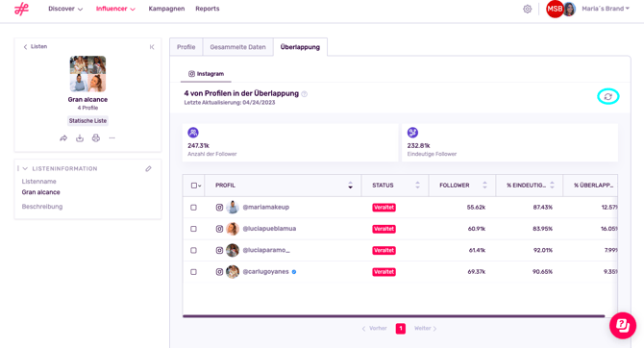The width and height of the screenshot is (644, 348).
Task: Open more options ellipsis for list
Action: coord(111,138)
